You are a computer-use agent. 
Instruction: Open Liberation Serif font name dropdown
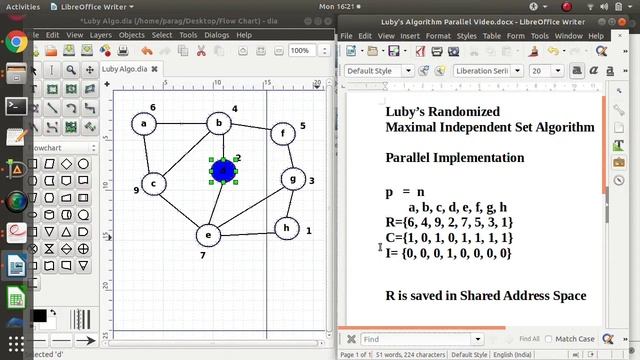click(518, 71)
